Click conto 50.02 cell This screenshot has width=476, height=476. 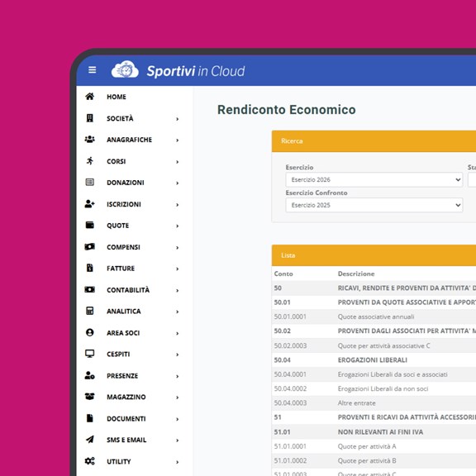click(x=283, y=331)
